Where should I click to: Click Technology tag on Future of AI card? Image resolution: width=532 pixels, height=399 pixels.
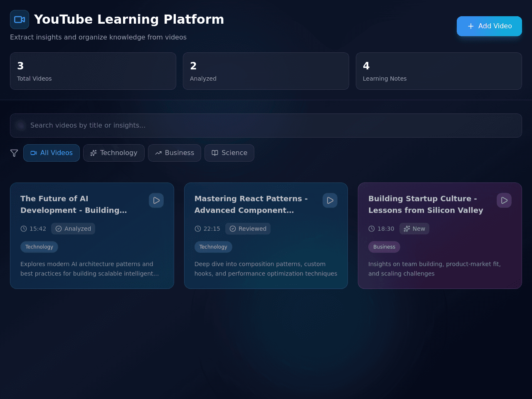click(39, 247)
